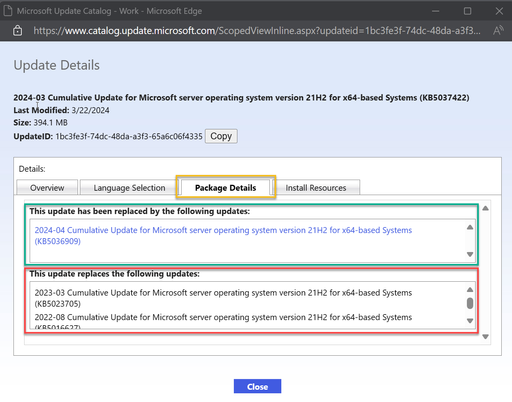
Task: Select the 2023-03 Cumulative Update KB5023705 entry
Action: [223, 298]
